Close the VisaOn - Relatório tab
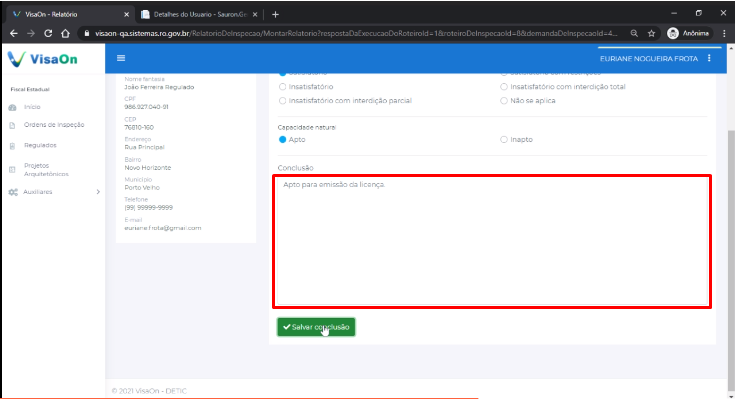 [x=126, y=15]
